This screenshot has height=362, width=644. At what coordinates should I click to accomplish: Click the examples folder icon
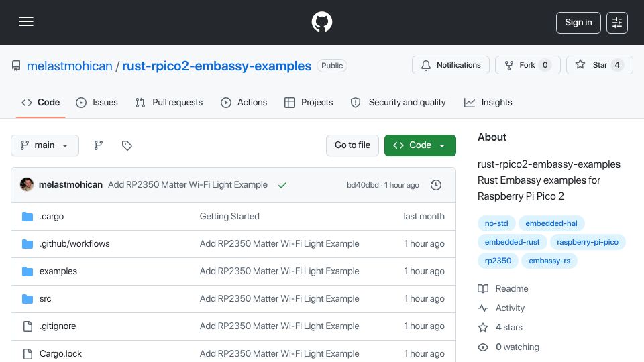(x=28, y=271)
